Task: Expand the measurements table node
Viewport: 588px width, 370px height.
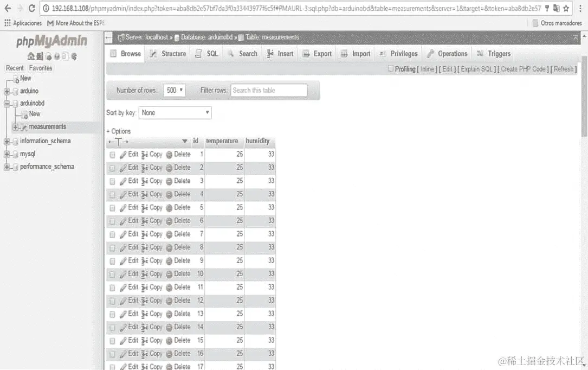Action: coord(15,127)
